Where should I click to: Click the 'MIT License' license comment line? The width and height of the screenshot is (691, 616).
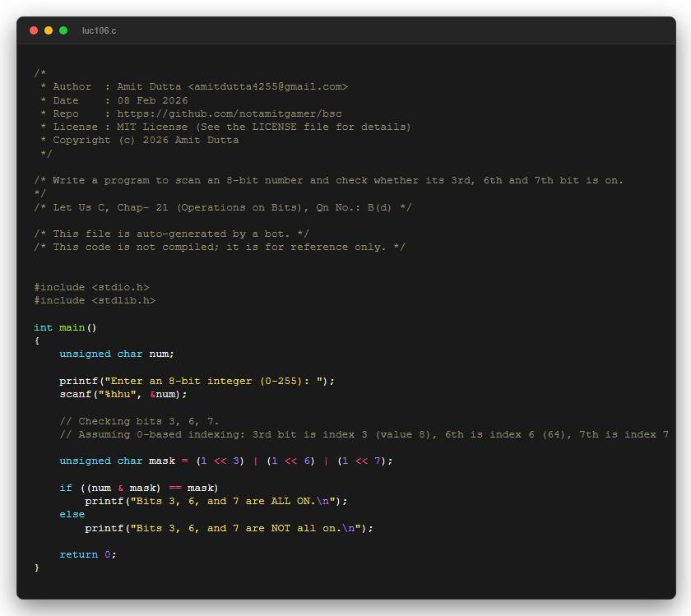click(x=225, y=127)
